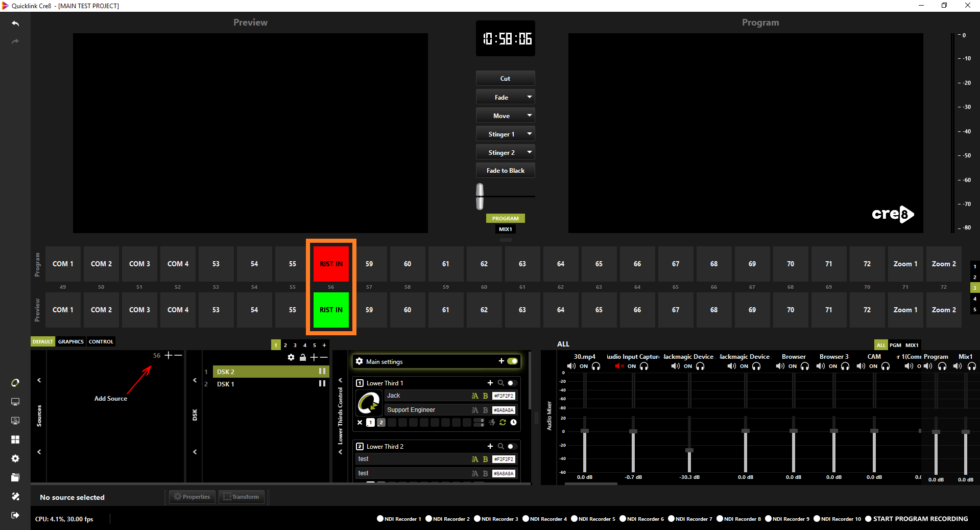Click the refresh icon in Lower Third 1

pos(503,422)
